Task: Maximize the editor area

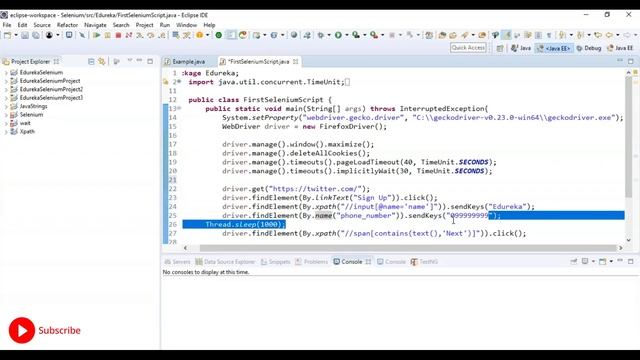Action: tap(631, 61)
